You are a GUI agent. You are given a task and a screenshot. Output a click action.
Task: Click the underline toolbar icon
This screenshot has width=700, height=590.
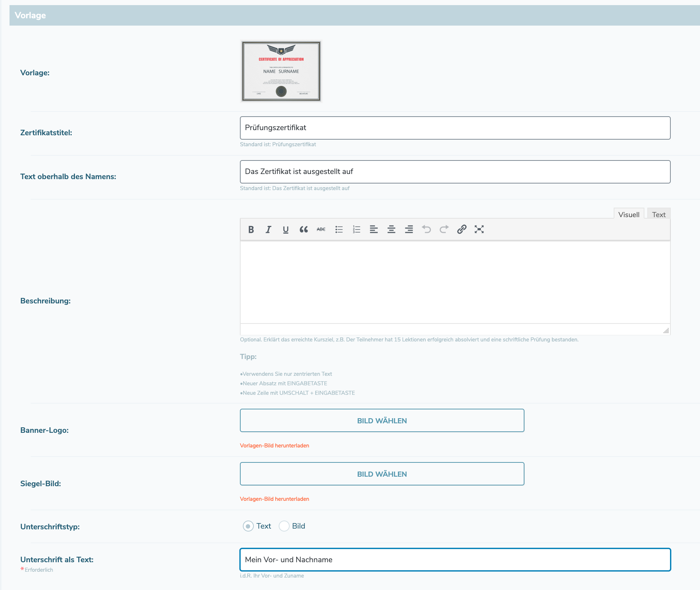click(x=286, y=229)
